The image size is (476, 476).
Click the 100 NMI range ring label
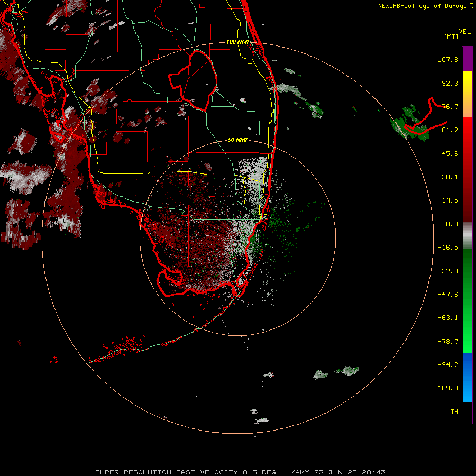[x=237, y=42]
